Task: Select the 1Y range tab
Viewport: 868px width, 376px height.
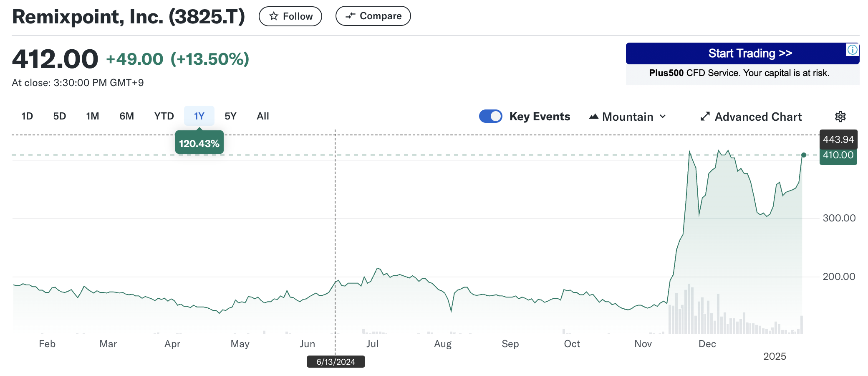Action: [199, 116]
